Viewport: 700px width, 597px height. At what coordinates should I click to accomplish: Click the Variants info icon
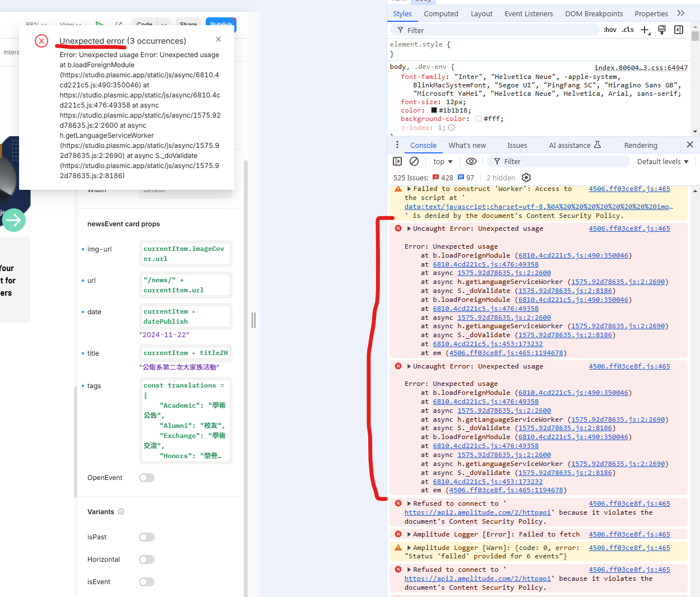coord(121,512)
